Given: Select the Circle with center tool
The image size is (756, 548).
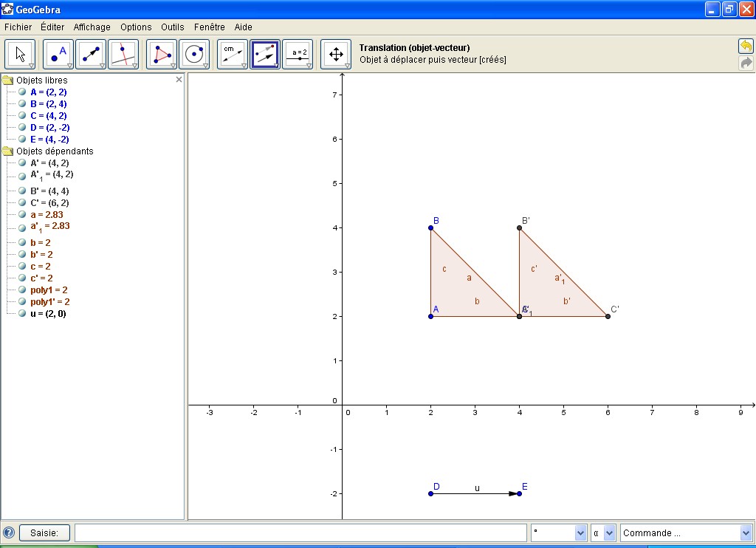Looking at the screenshot, I should point(194,54).
